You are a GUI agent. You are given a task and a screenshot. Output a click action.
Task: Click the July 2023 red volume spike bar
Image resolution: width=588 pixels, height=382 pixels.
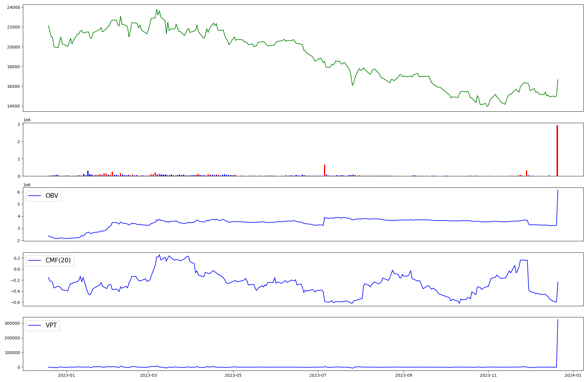[x=325, y=170]
